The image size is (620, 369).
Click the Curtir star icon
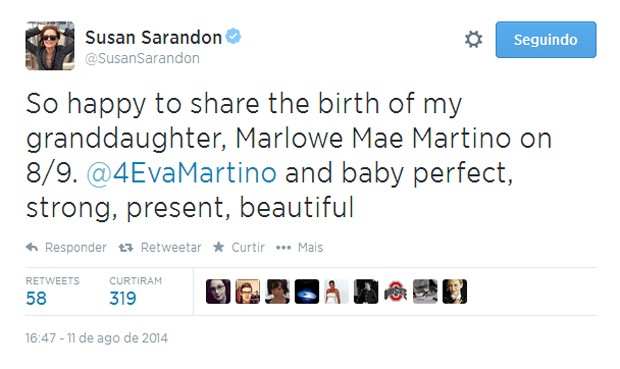point(218,247)
